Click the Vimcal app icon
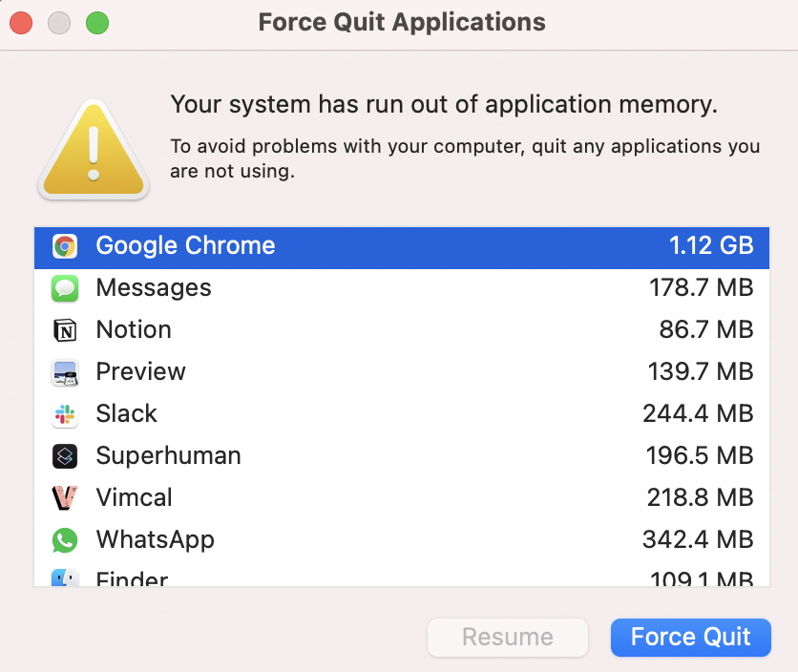This screenshot has height=672, width=798. [65, 498]
